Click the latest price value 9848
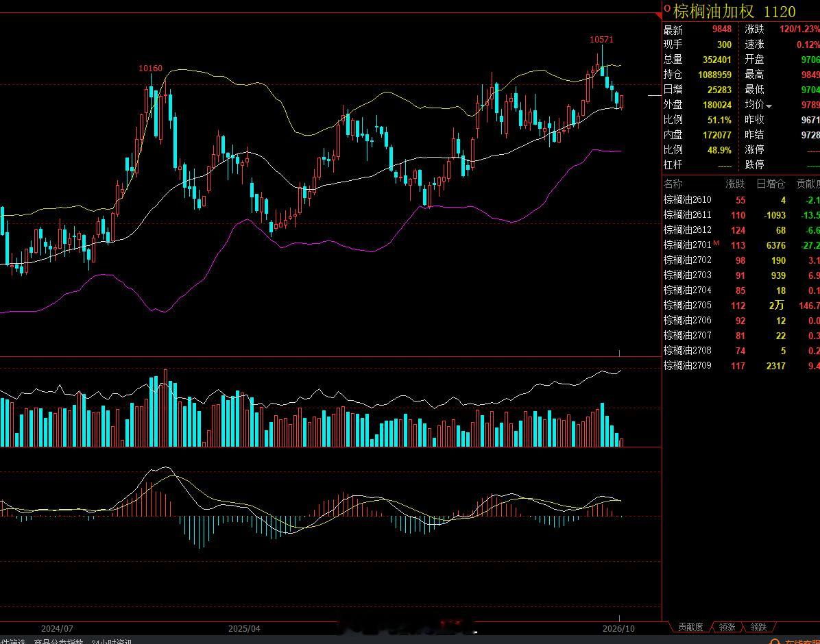Viewport: 820px width, 644px height. (722, 29)
